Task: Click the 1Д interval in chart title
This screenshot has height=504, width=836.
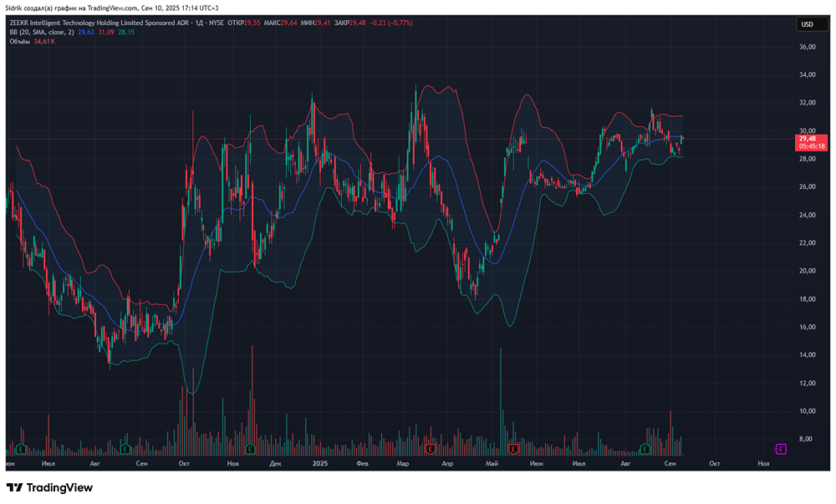Action: coord(199,23)
